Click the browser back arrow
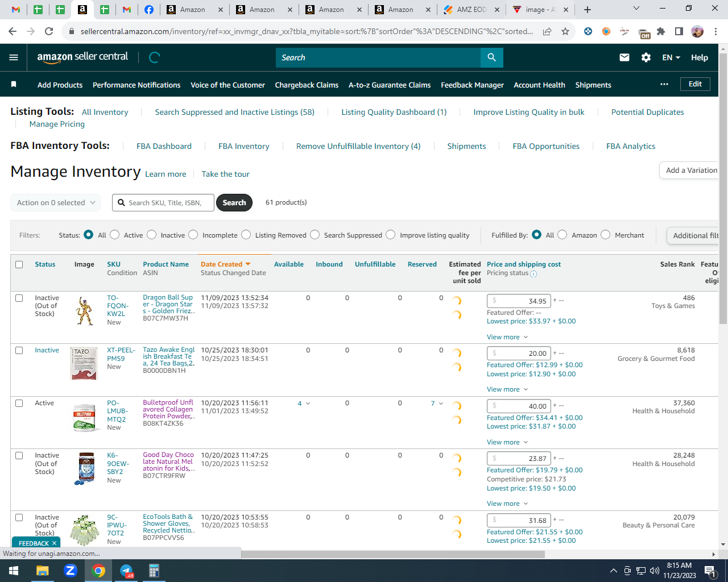Image resolution: width=728 pixels, height=582 pixels. coord(13,31)
